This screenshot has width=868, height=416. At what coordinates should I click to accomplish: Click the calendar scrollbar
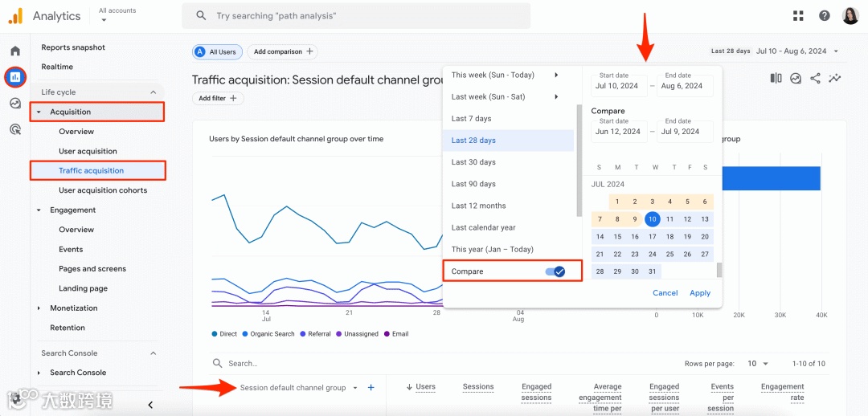(719, 270)
